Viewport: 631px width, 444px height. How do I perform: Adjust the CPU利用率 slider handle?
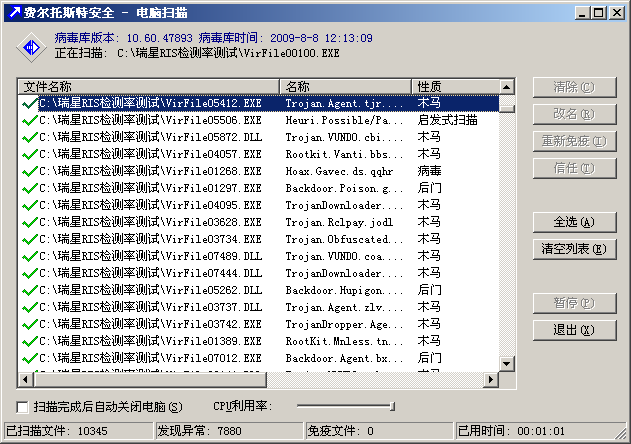[x=392, y=407]
